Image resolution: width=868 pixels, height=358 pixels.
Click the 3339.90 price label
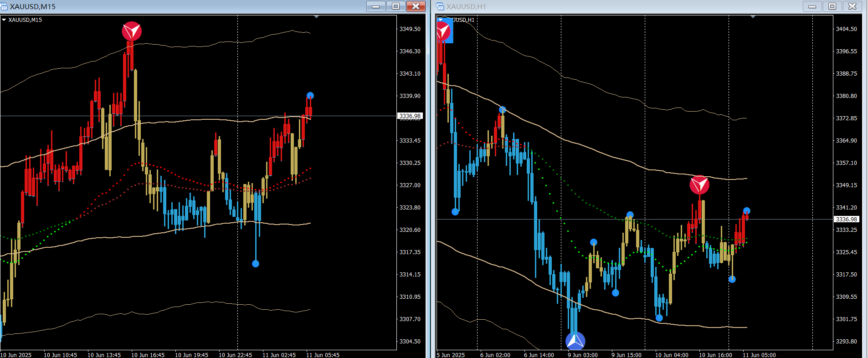[x=410, y=96]
